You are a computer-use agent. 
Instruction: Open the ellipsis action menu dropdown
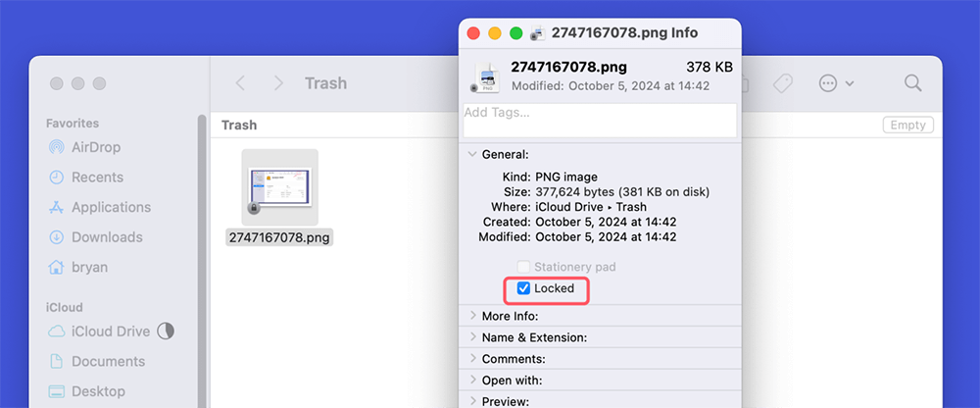[x=836, y=83]
